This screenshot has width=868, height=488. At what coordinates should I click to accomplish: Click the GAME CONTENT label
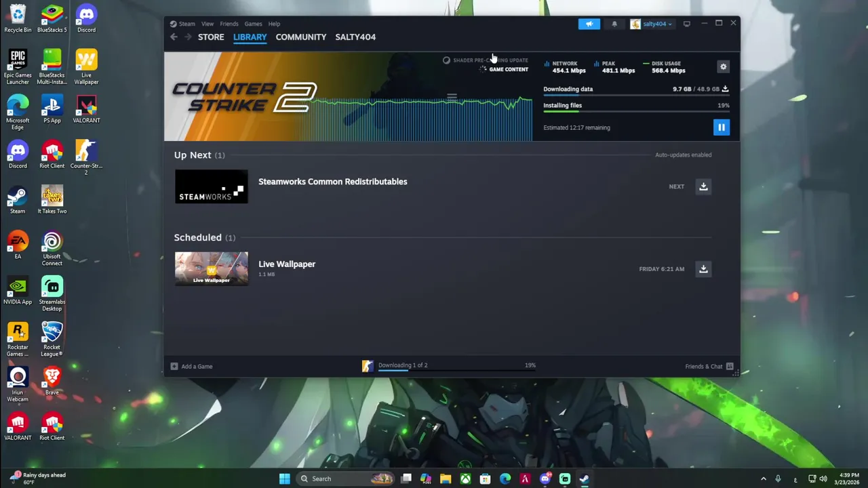coord(509,70)
